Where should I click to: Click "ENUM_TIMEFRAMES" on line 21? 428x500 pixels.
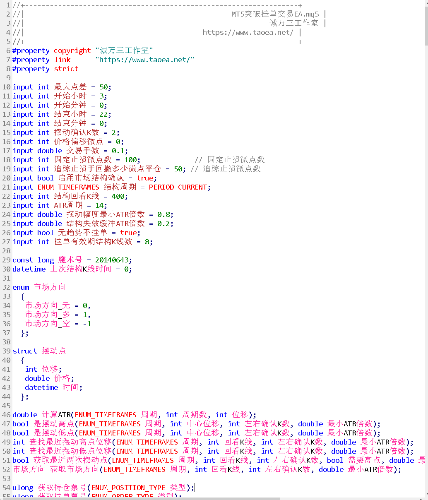(x=68, y=187)
